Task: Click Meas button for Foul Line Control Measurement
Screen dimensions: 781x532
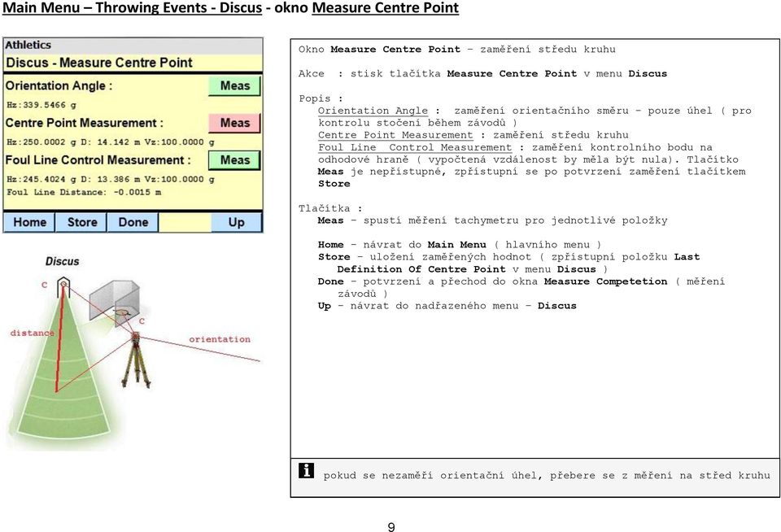Action: 234,160
